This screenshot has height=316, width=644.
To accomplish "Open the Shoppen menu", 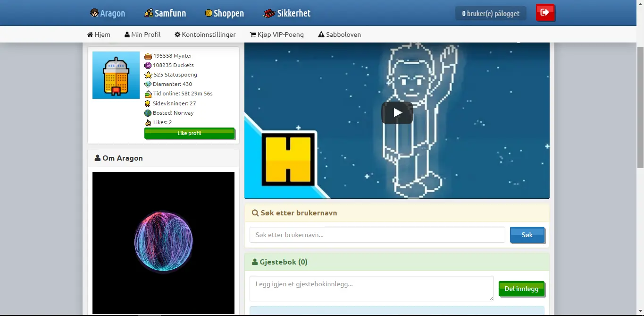I will coord(225,13).
